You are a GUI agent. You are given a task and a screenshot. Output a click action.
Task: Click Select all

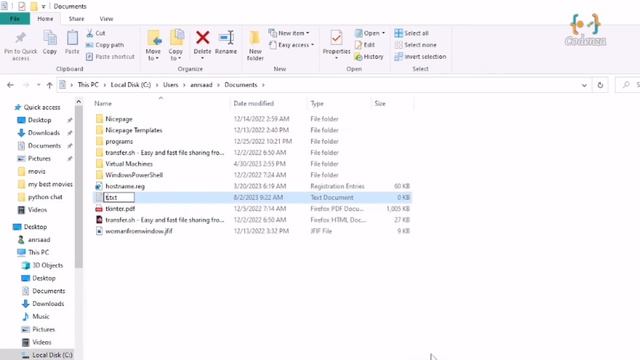[411, 33]
